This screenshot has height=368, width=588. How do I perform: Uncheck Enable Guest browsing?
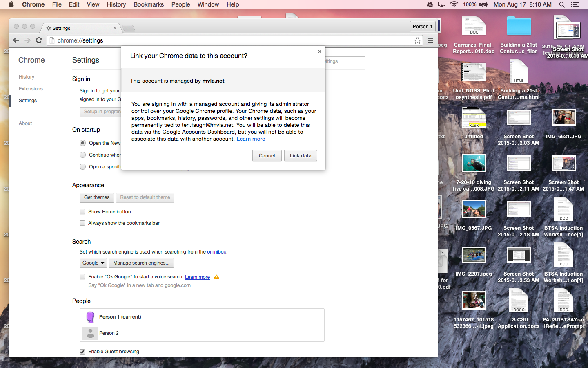(x=82, y=352)
